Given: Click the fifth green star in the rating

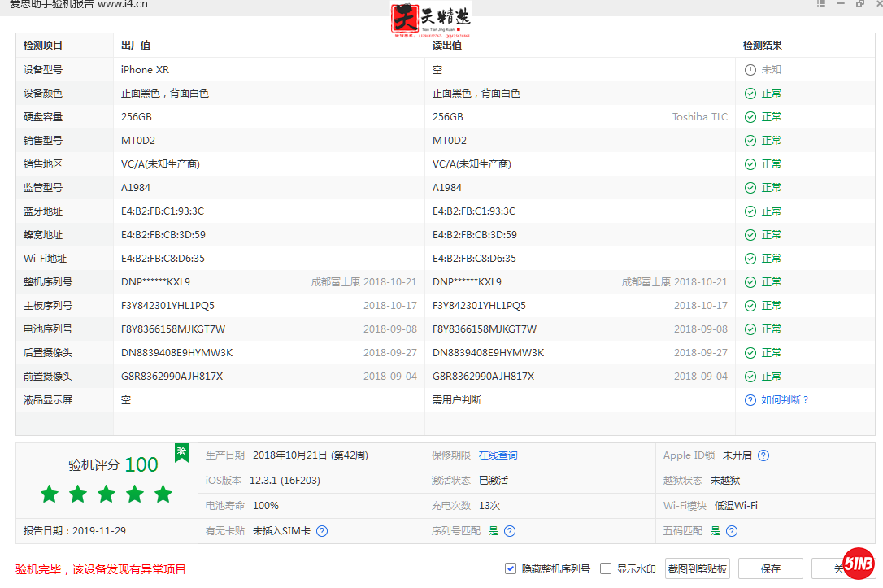Looking at the screenshot, I should tap(162, 494).
